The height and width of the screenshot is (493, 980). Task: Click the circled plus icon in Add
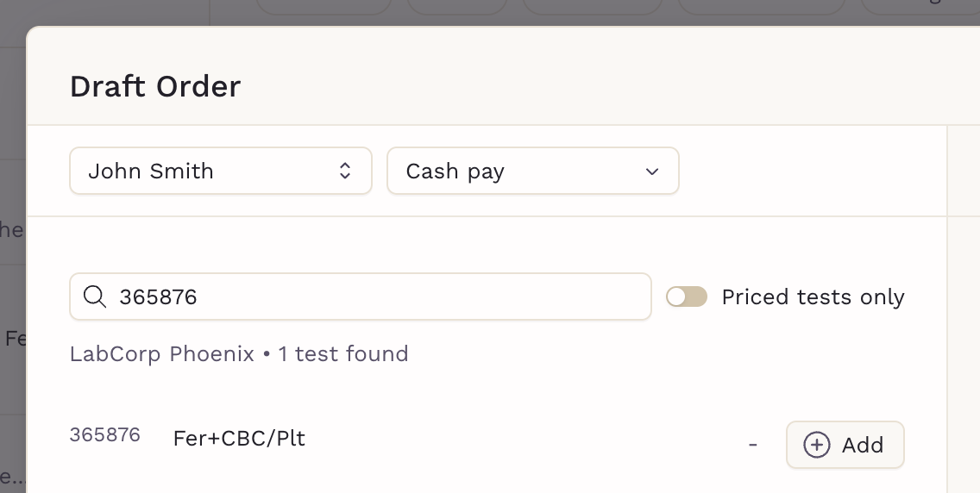click(817, 445)
